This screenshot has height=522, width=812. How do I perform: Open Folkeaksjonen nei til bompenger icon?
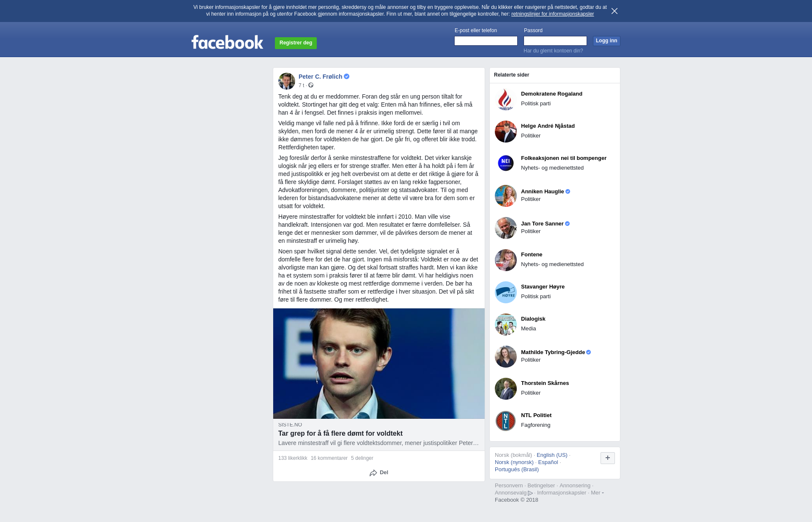(x=506, y=163)
